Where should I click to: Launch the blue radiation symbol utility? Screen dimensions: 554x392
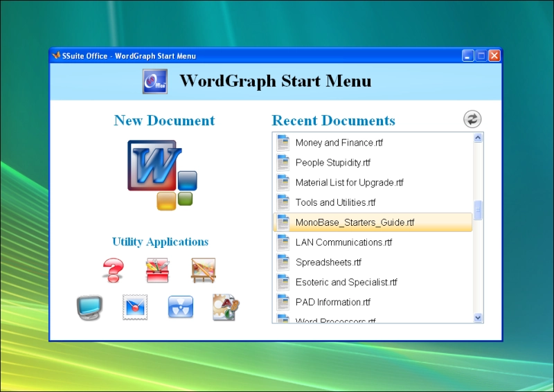click(181, 307)
